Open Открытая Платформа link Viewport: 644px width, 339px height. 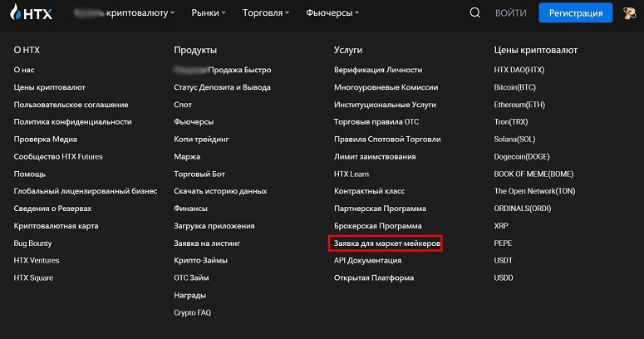click(374, 278)
